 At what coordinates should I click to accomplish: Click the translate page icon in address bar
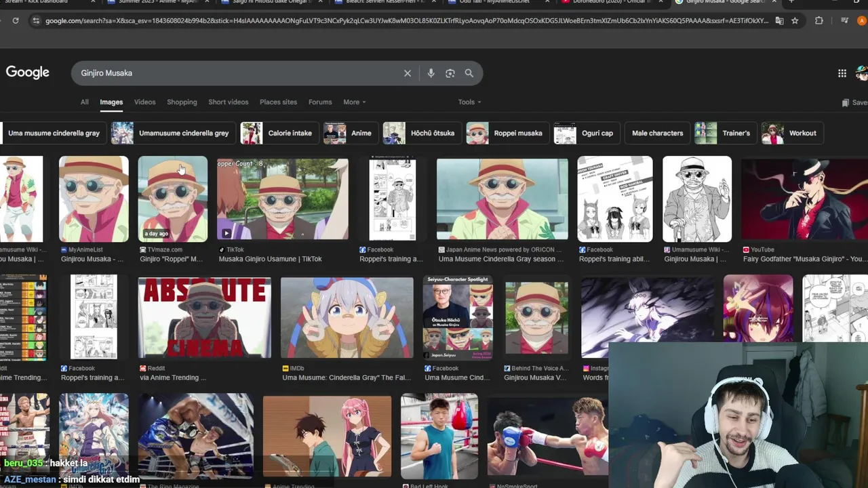[x=779, y=21]
